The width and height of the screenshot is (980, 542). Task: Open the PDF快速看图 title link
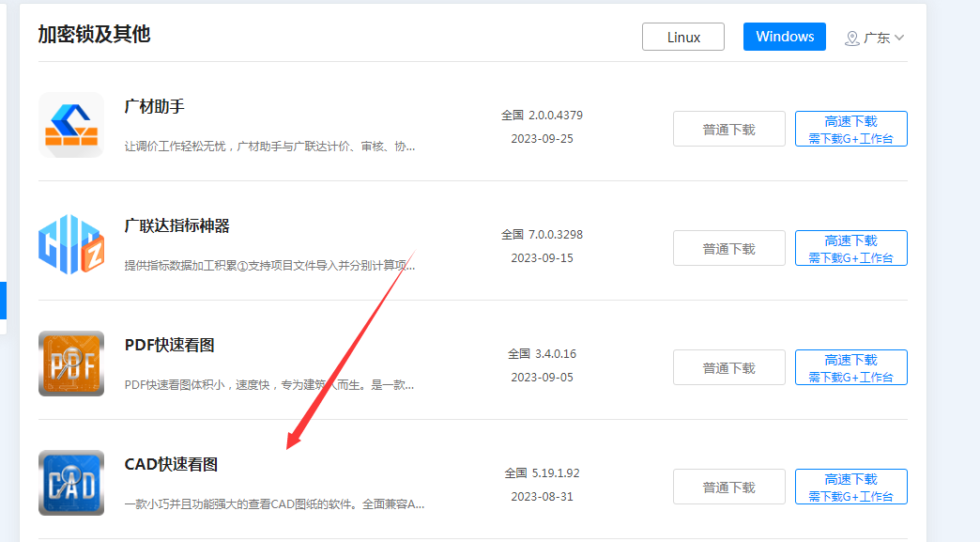169,345
